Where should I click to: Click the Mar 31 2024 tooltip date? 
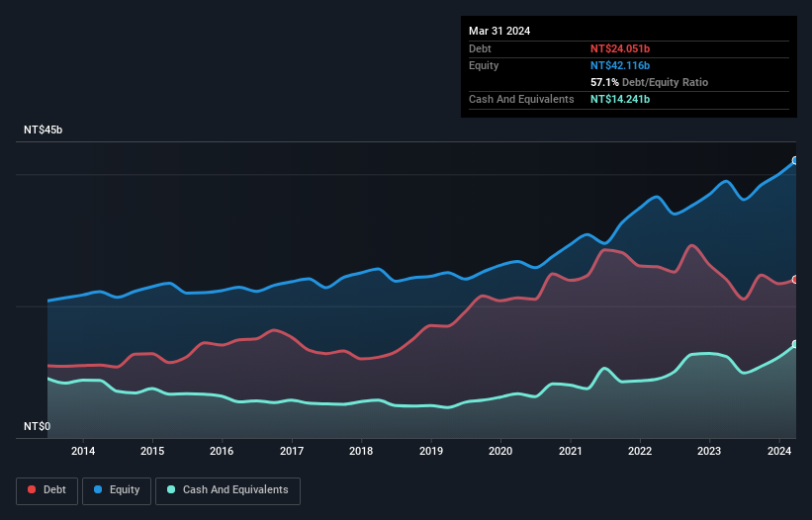(499, 31)
